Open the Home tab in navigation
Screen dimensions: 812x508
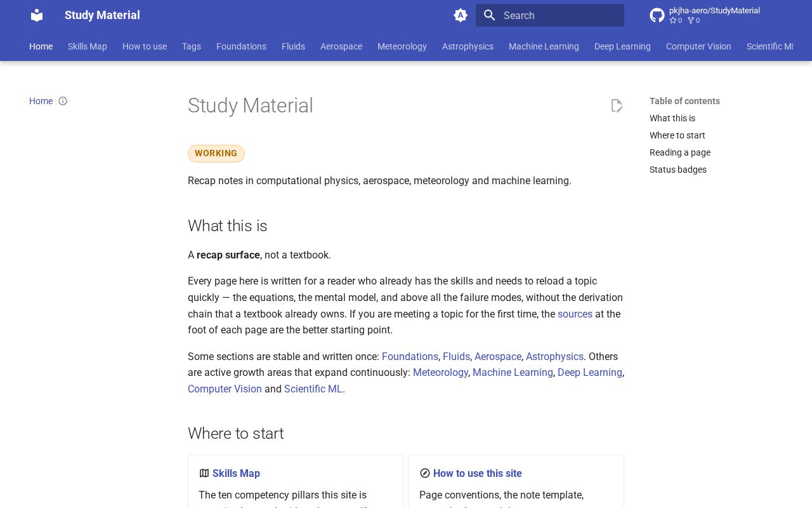[x=41, y=46]
